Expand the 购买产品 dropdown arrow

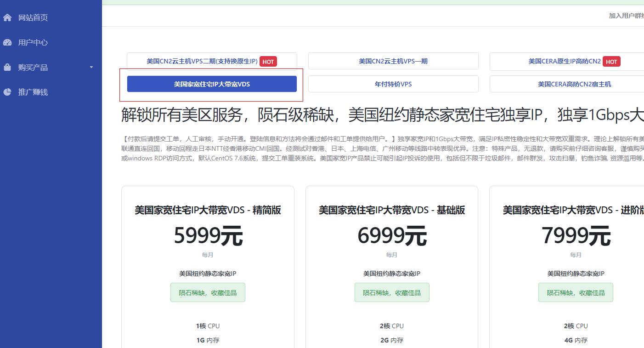click(91, 67)
